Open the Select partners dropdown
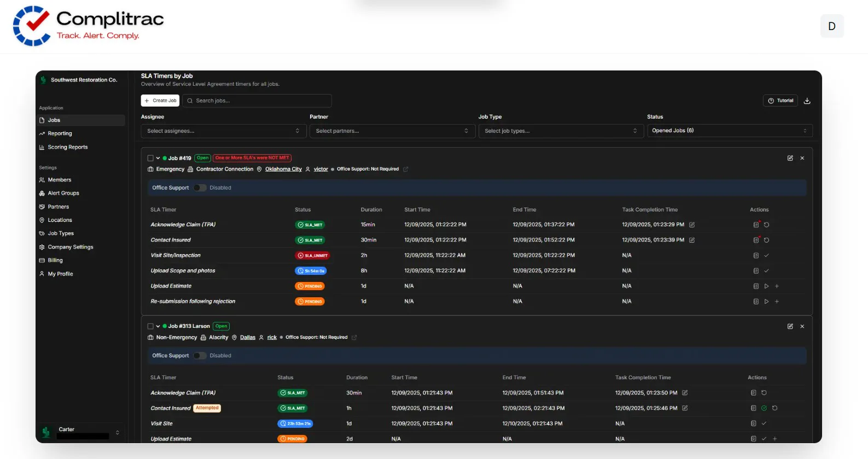The image size is (868, 459). [x=392, y=131]
